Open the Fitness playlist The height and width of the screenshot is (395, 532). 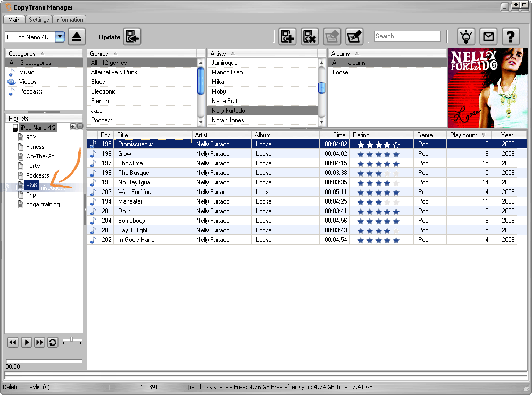35,147
